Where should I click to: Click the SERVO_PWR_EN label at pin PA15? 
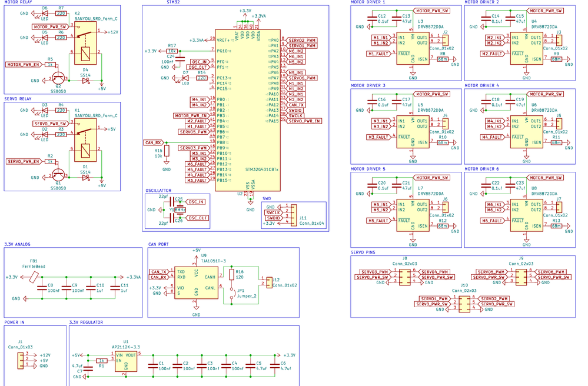(304, 121)
